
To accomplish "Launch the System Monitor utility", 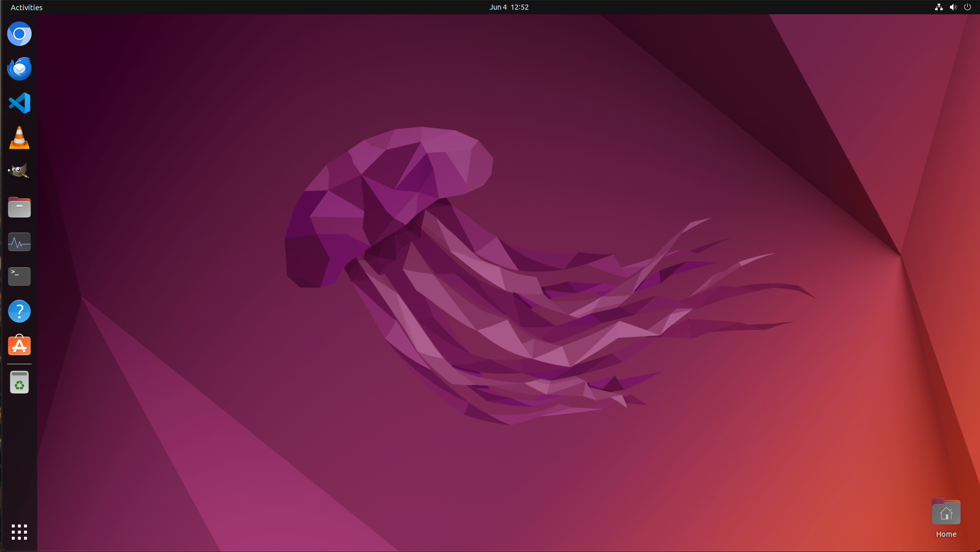I will 19,242.
